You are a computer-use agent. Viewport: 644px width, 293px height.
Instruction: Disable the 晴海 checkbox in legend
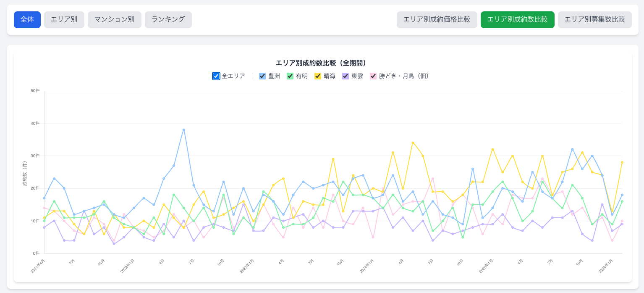(318, 76)
